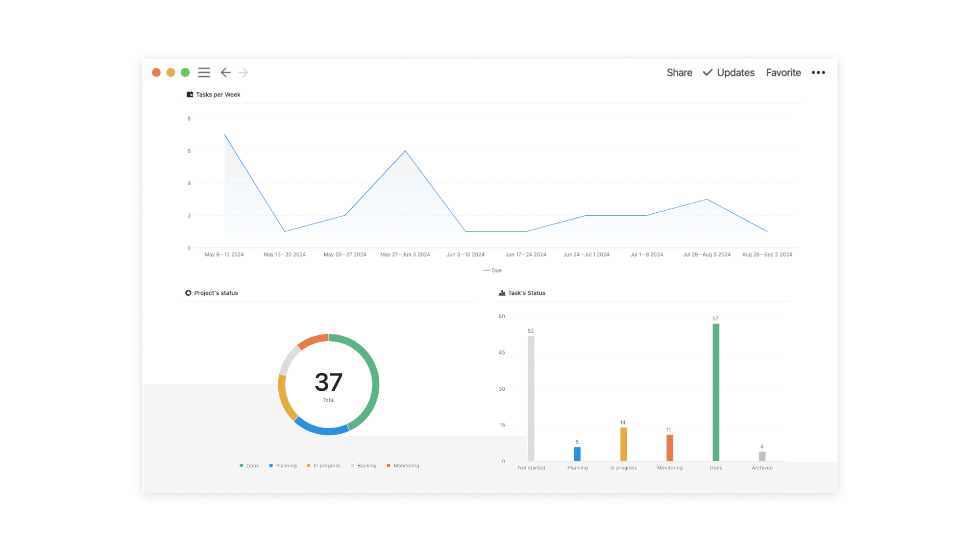Toggle the Backlog legend entry

click(363, 466)
